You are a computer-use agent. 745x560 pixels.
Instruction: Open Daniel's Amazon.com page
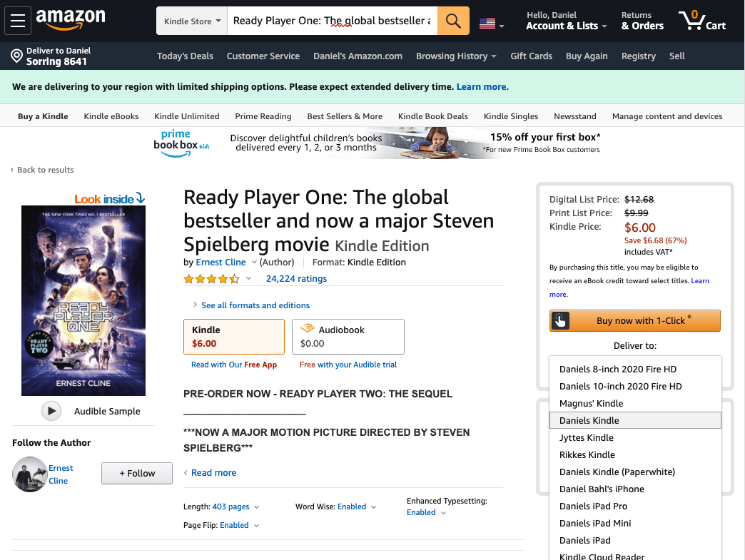(x=358, y=56)
